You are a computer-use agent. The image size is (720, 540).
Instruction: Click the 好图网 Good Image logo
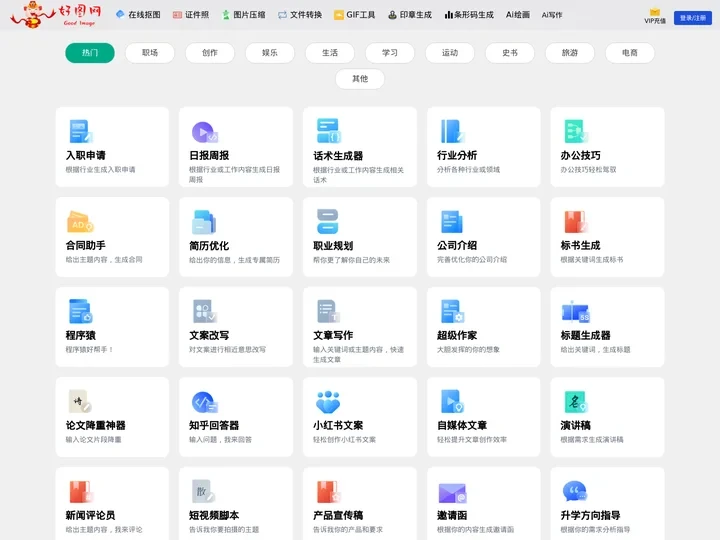pos(56,15)
